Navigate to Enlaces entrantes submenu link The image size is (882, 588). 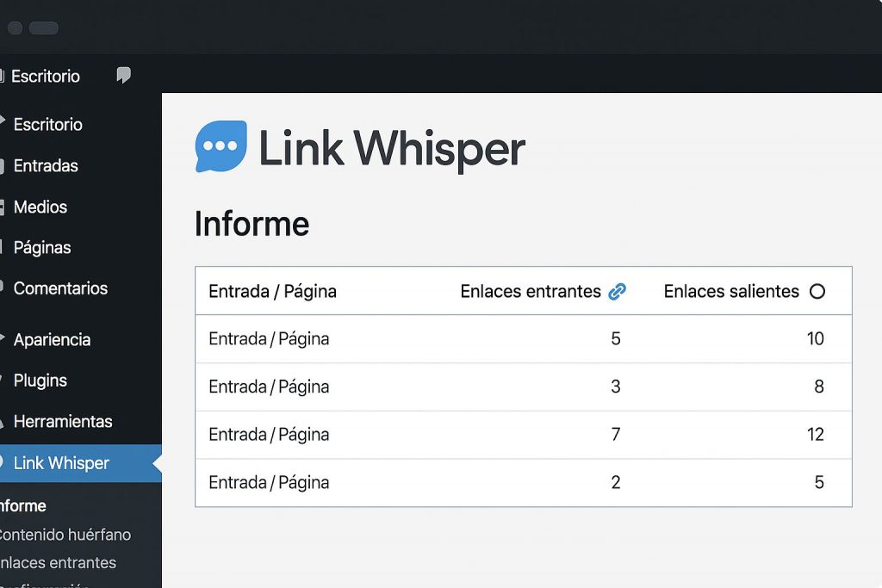pos(58,562)
